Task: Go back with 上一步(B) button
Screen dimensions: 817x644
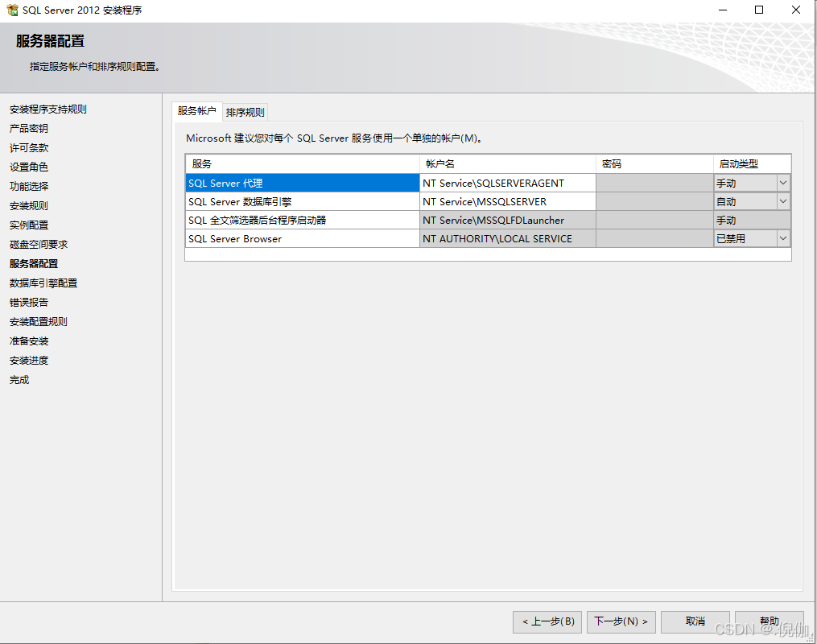Action: click(x=547, y=621)
